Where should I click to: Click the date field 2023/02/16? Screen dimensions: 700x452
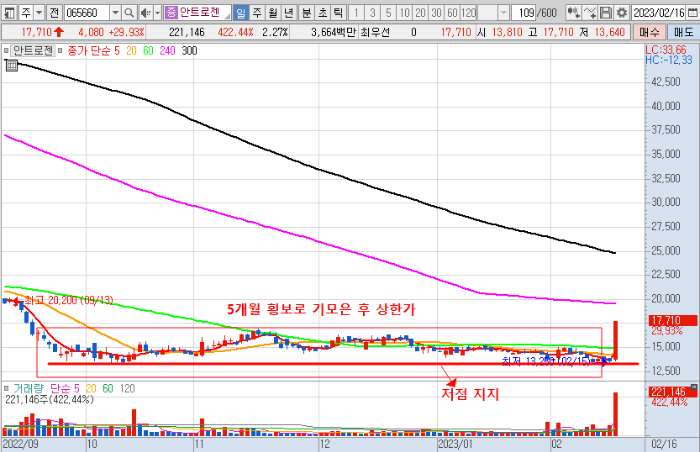(659, 13)
